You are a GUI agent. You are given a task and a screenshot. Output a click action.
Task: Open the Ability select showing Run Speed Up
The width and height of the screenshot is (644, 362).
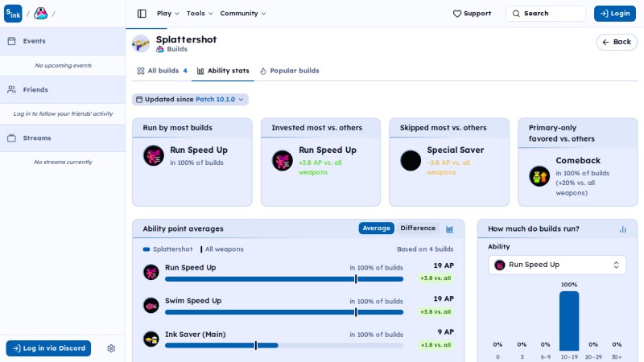pos(557,265)
